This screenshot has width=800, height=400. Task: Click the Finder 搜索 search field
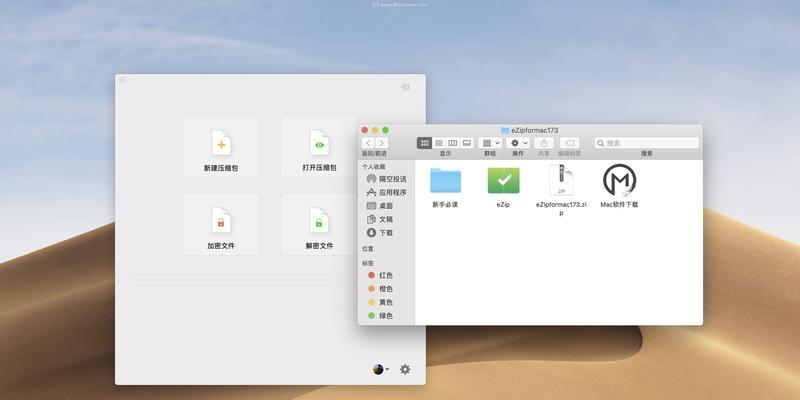click(646, 143)
